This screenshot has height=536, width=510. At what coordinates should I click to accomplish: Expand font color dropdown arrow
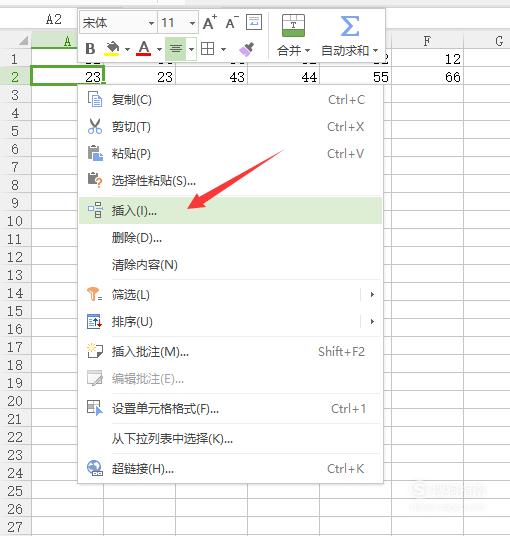coord(159,49)
